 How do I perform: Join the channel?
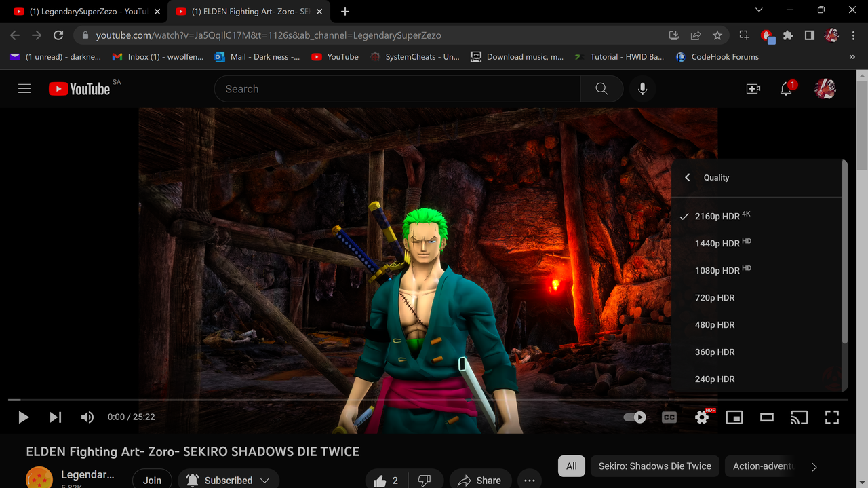coord(152,481)
